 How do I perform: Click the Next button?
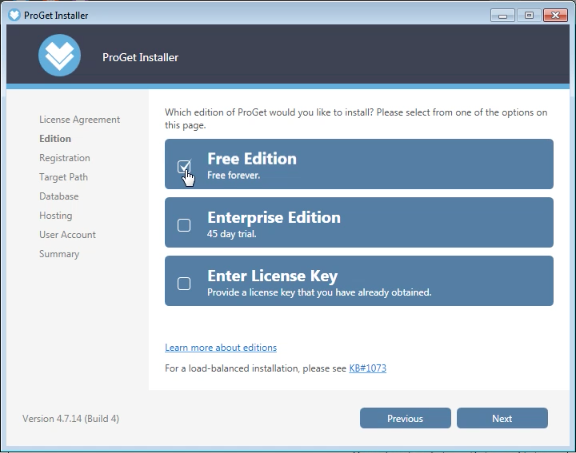click(502, 418)
